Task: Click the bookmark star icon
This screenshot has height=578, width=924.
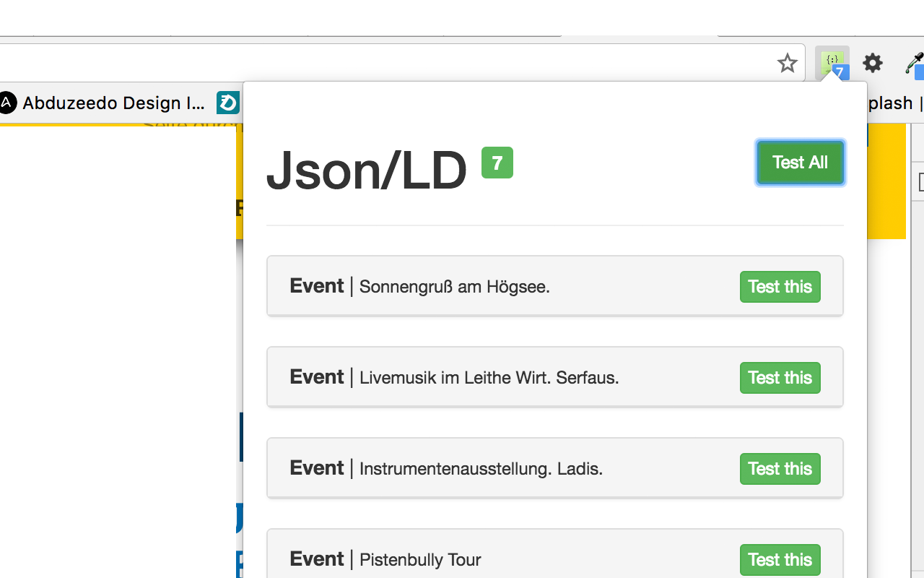Action: 787,64
